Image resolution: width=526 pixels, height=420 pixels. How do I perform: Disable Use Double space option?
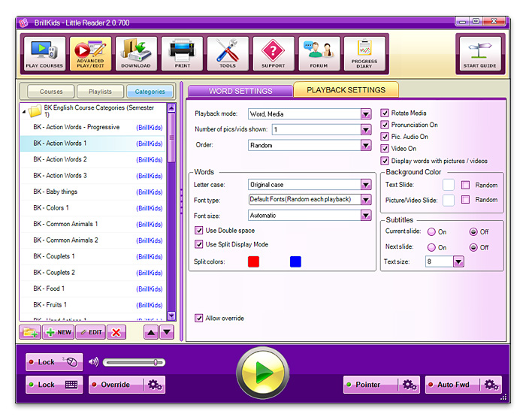[199, 231]
